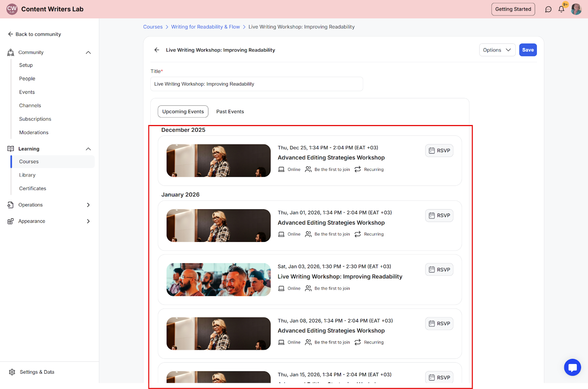Click the Content Writers Lab logo icon

(x=12, y=9)
